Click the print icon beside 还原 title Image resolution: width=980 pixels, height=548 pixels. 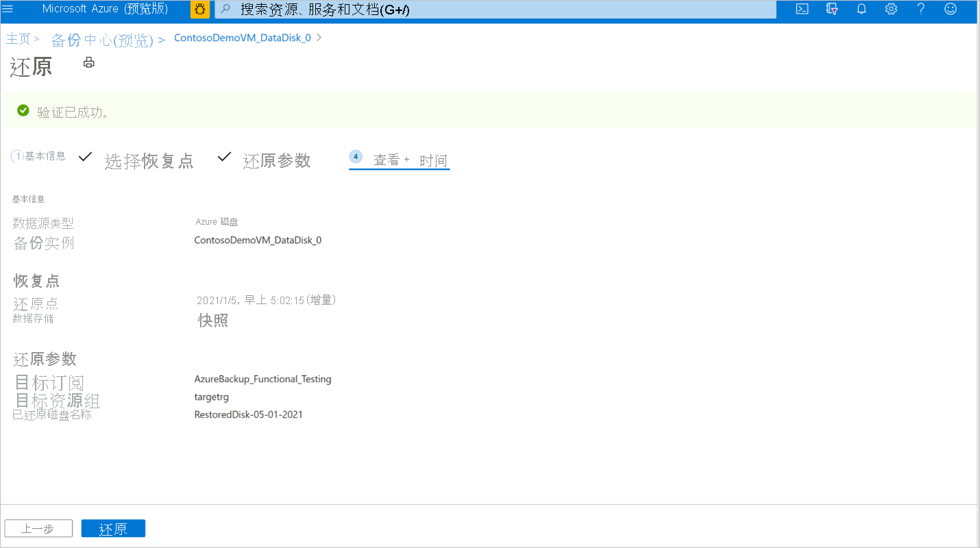click(x=89, y=63)
